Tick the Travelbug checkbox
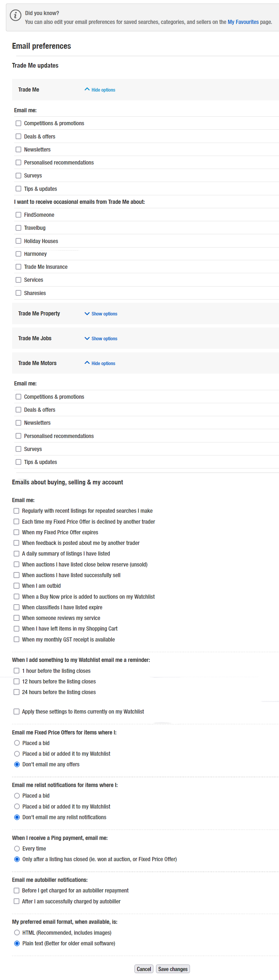This screenshot has width=279, height=980. (x=18, y=227)
